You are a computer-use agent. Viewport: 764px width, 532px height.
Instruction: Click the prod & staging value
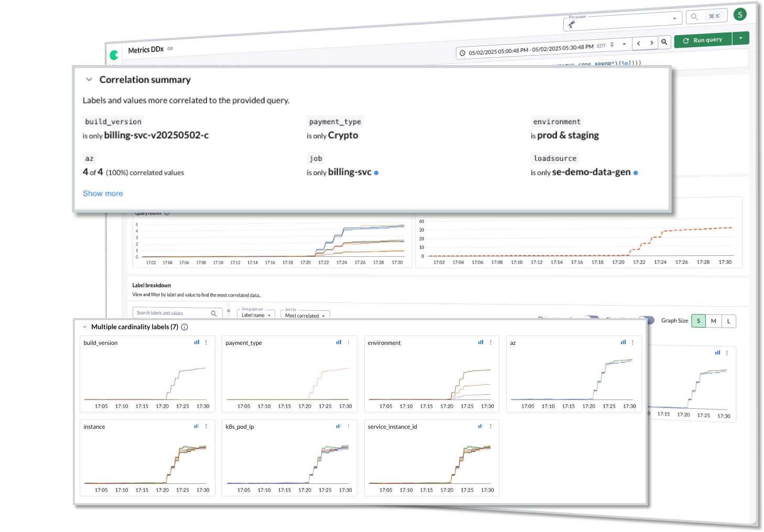[568, 135]
